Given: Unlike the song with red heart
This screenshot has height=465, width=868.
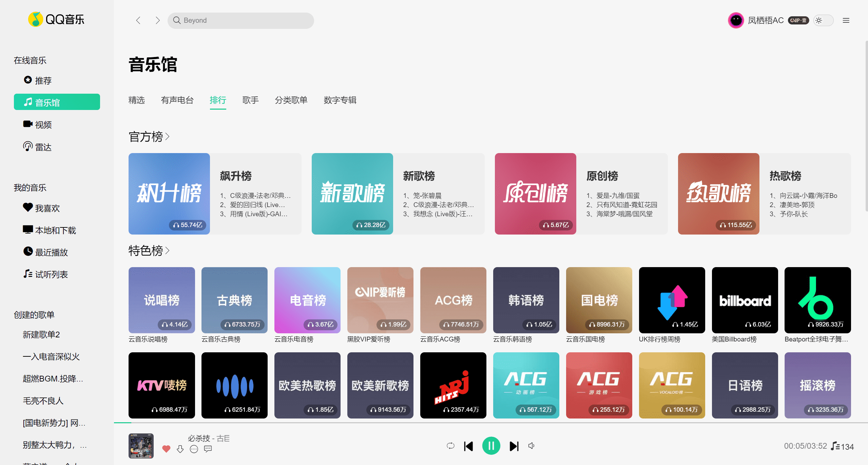Looking at the screenshot, I should 166,449.
